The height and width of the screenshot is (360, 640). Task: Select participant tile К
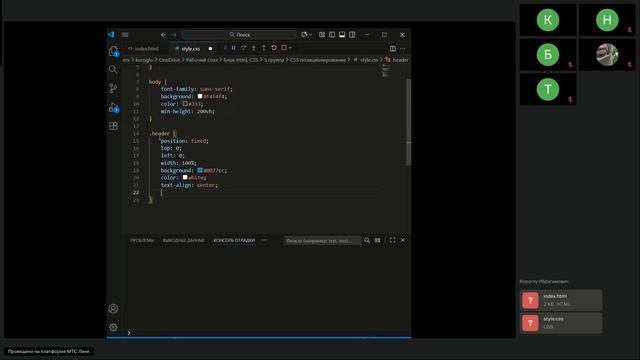(548, 20)
